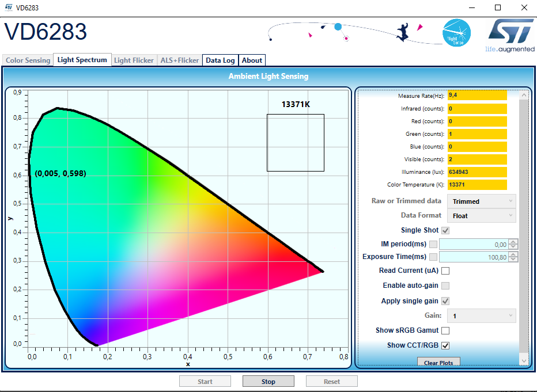Click the 13371K color preview square
The height and width of the screenshot is (392, 537).
pyautogui.click(x=296, y=143)
